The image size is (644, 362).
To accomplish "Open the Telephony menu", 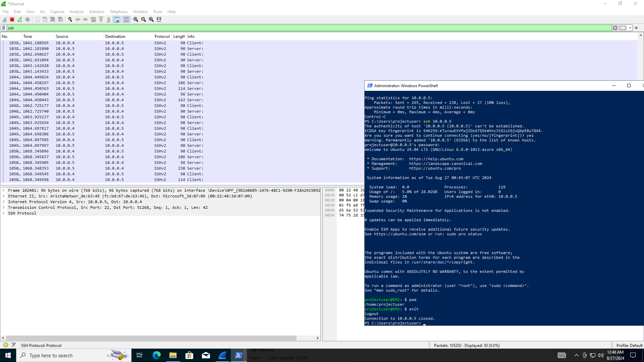I will pos(118,11).
